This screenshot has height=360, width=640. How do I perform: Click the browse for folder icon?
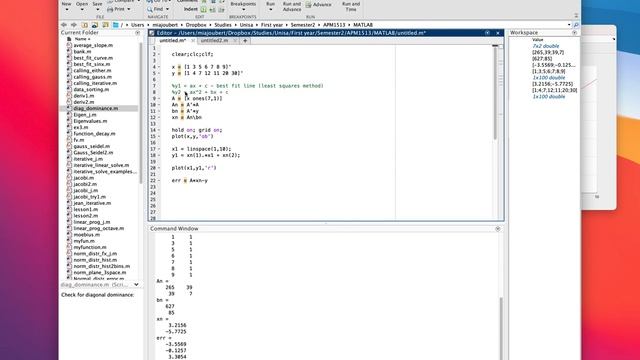pyautogui.click(x=95, y=25)
